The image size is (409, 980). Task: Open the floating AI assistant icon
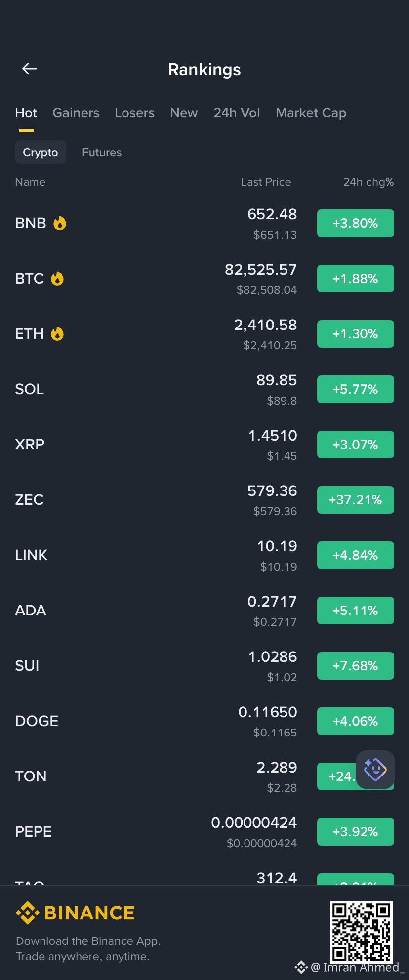[x=375, y=770]
